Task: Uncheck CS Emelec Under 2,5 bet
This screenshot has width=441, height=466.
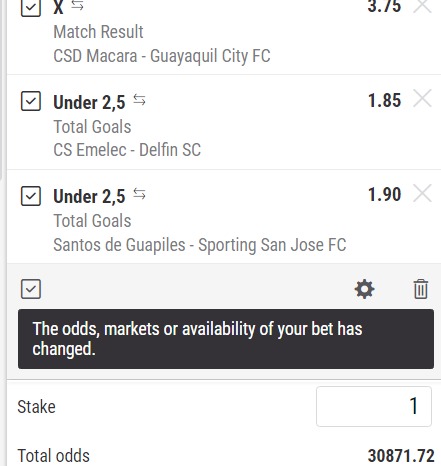Action: click(x=31, y=101)
